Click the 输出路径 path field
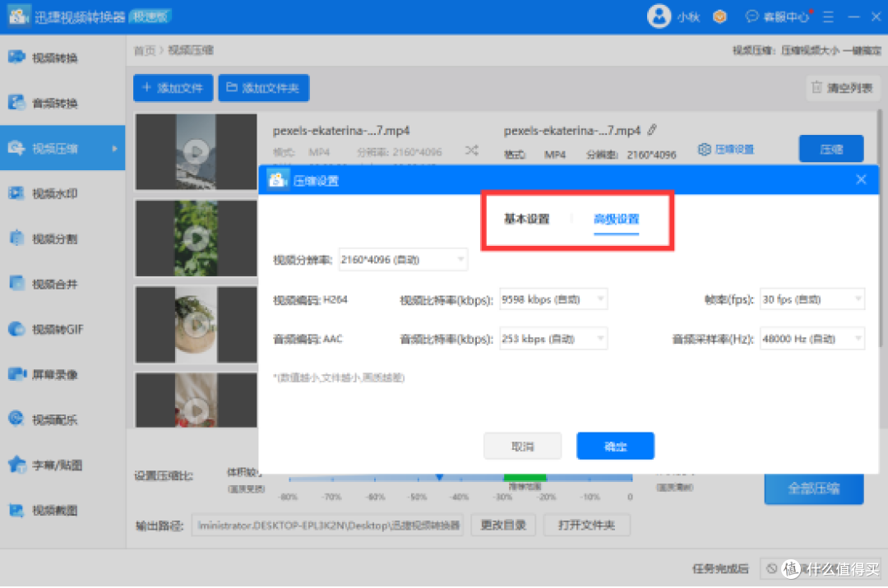 point(327,525)
